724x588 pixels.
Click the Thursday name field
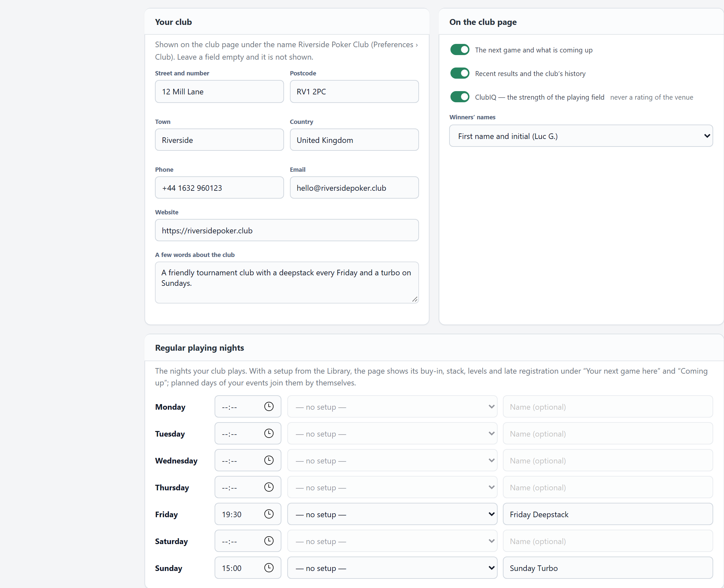tap(608, 487)
